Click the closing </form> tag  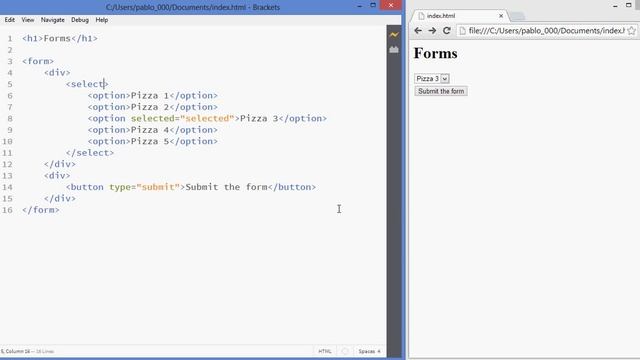click(x=41, y=210)
